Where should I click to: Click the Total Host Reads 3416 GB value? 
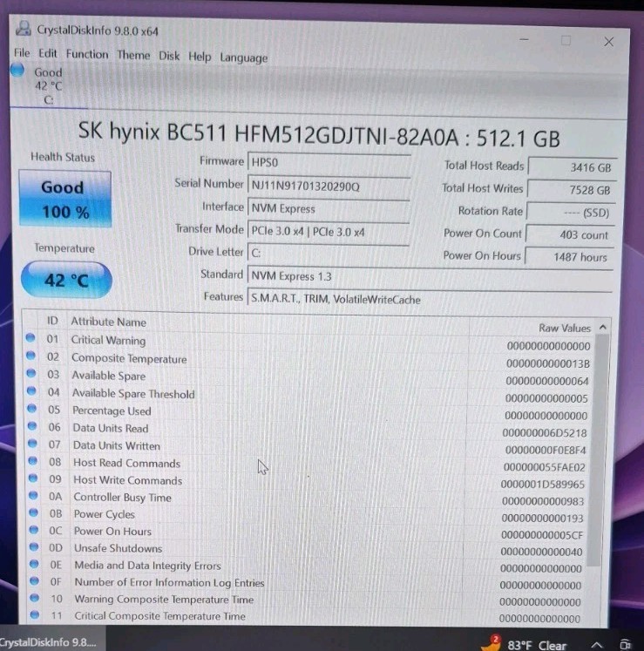click(x=573, y=167)
